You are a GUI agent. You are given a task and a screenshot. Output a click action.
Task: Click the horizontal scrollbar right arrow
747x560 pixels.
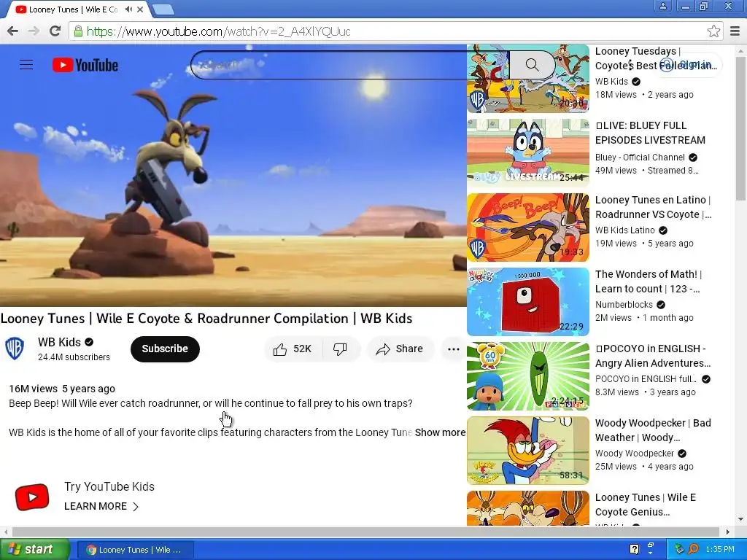[x=727, y=532]
